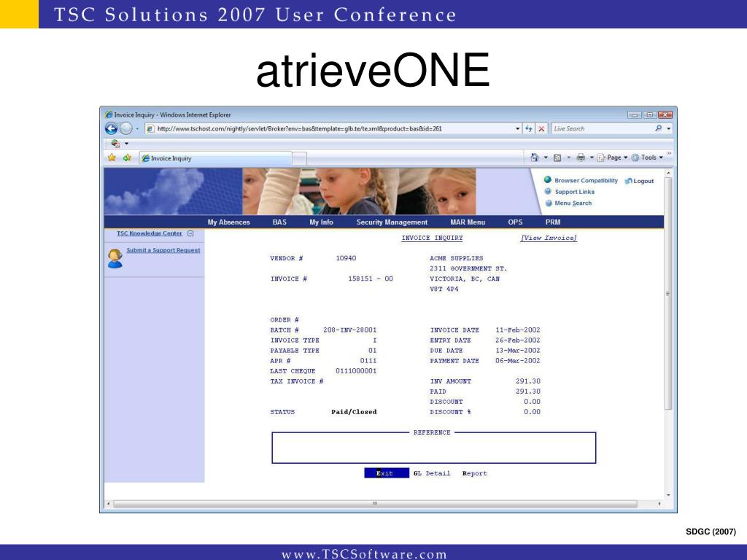
Task: Click Logout
Action: [x=643, y=181]
